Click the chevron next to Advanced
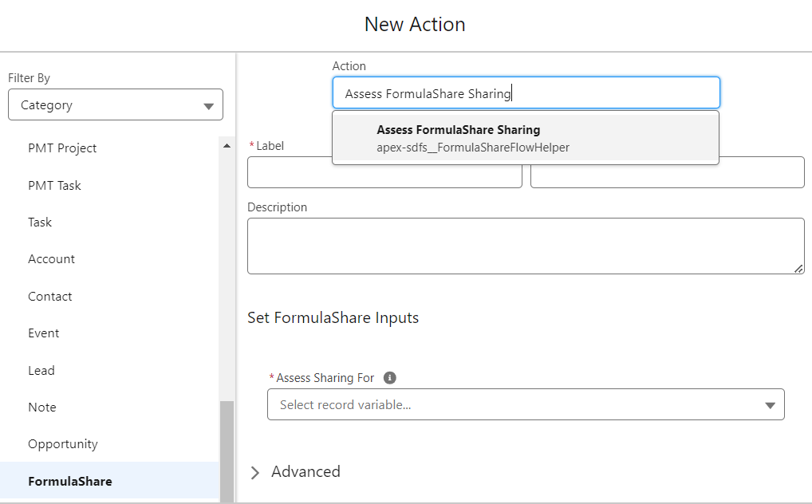The width and height of the screenshot is (812, 504). 254,472
